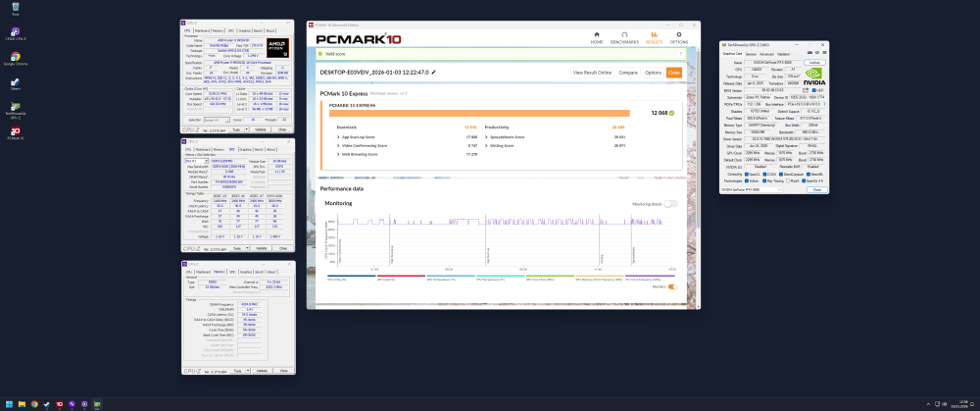
Task: Click the pencil icon to rename result
Action: 433,72
